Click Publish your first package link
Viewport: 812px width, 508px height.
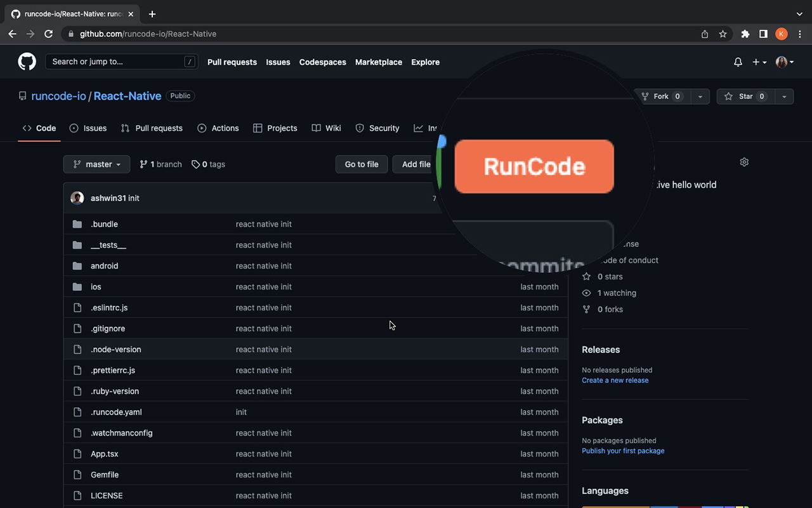point(623,451)
